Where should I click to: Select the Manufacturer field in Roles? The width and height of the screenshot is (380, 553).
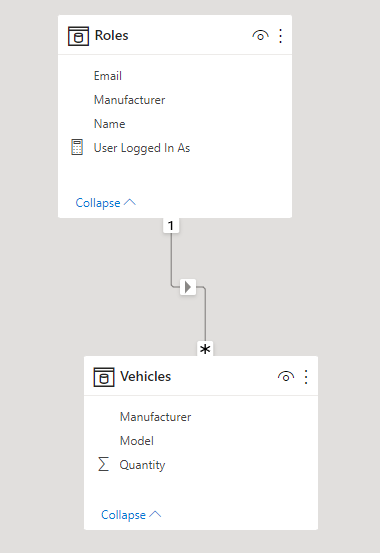click(129, 100)
